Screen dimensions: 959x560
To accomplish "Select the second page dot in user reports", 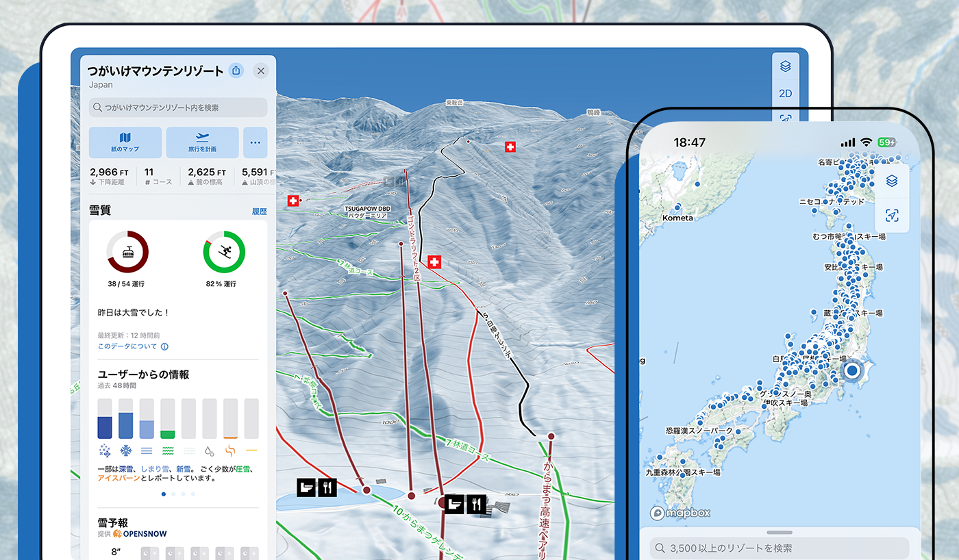I will [x=173, y=494].
